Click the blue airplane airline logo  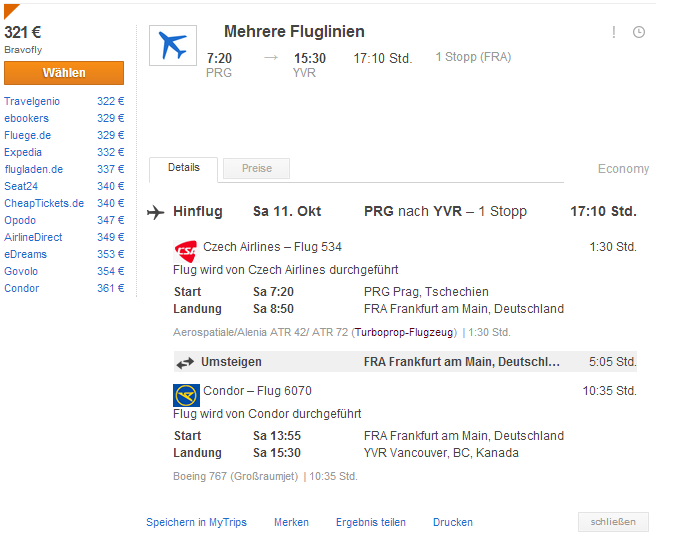click(x=173, y=45)
